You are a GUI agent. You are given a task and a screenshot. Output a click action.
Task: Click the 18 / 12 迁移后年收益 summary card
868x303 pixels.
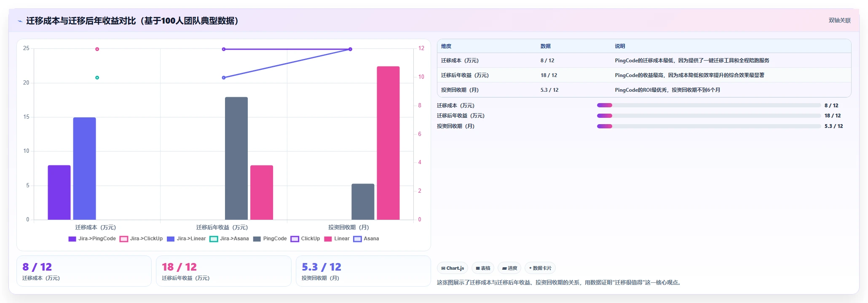click(224, 271)
